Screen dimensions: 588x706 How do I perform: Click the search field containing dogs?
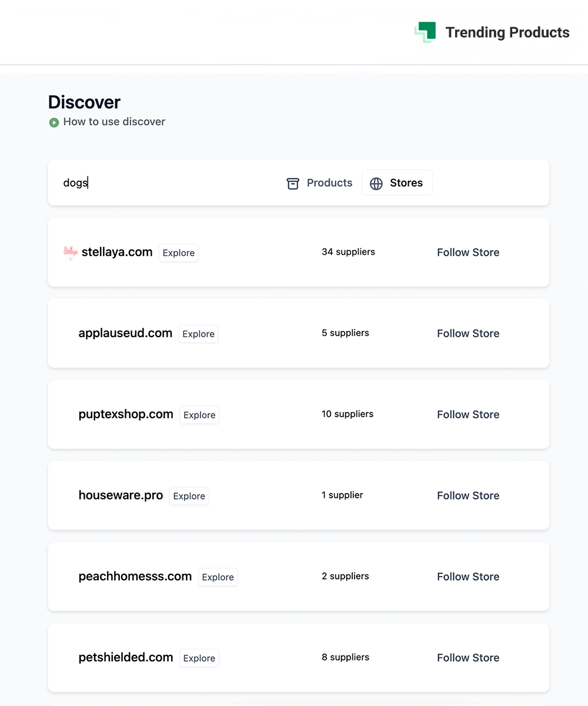pyautogui.click(x=165, y=183)
